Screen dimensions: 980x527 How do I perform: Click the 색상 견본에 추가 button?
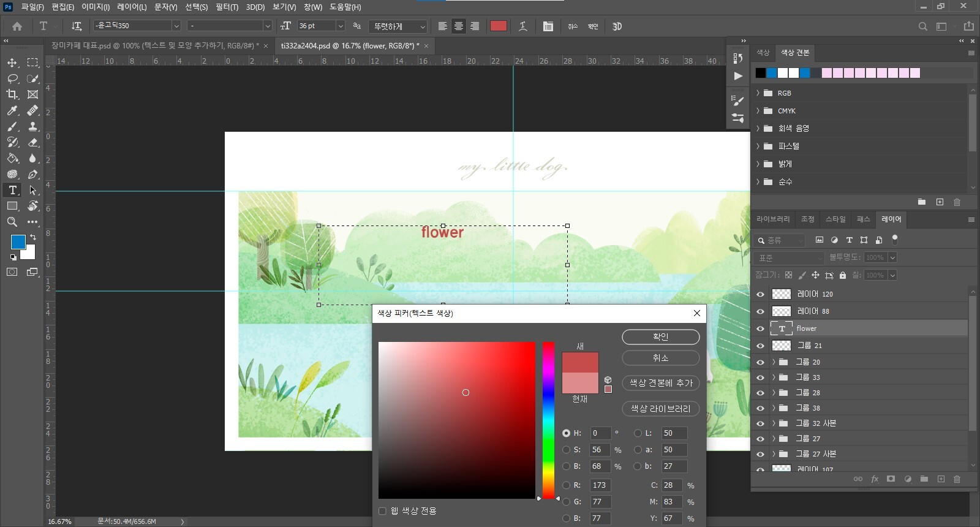(660, 383)
